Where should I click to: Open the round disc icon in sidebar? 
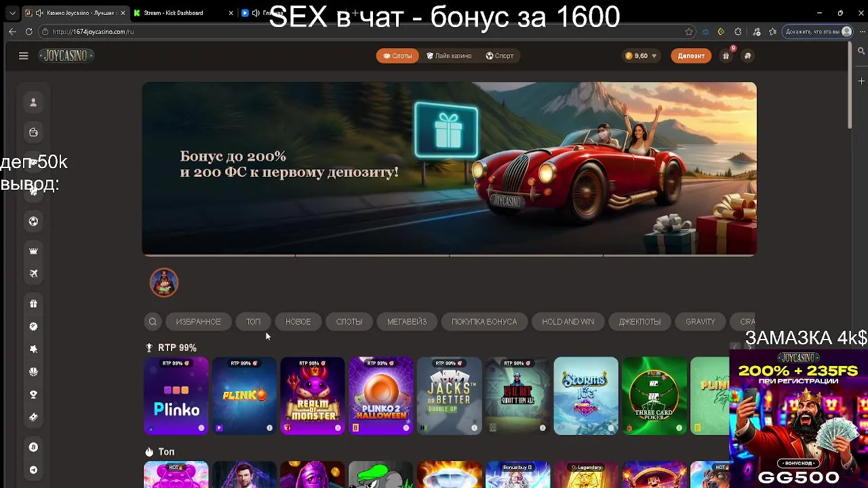click(x=33, y=326)
